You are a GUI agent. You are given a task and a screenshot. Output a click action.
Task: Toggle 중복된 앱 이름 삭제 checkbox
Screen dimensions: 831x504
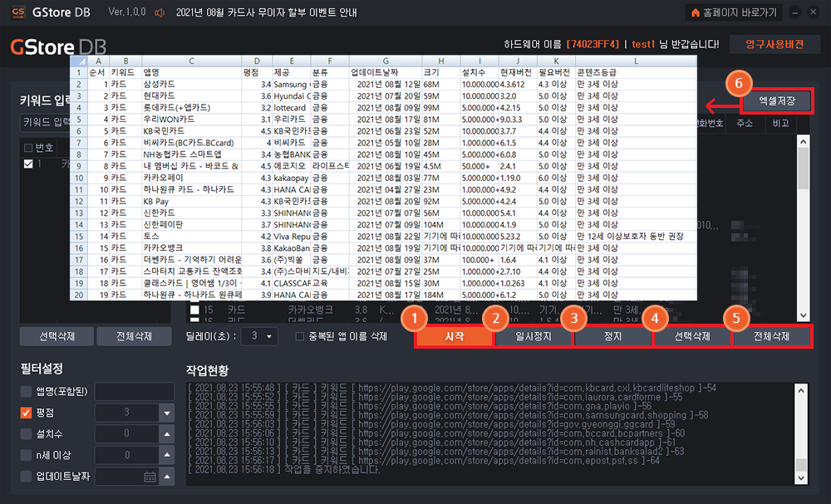point(299,336)
